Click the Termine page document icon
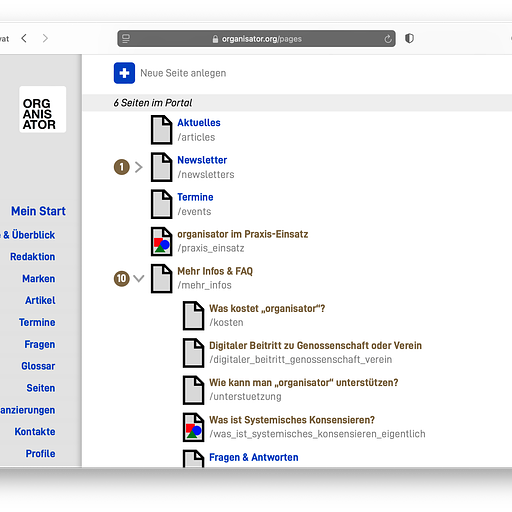The image size is (512, 512). pos(162,204)
